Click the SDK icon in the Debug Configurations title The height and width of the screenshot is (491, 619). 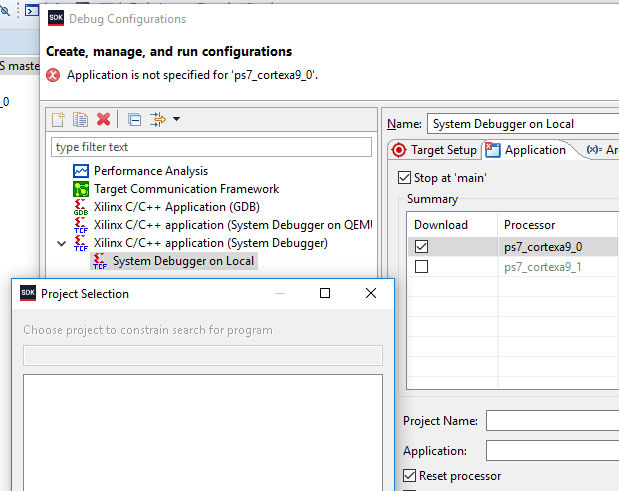click(56, 18)
